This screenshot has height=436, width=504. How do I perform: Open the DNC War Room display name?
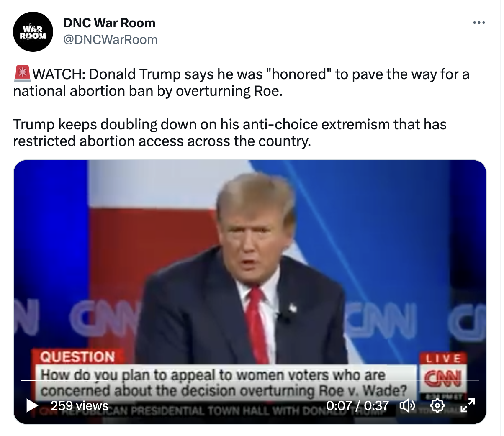pos(109,23)
